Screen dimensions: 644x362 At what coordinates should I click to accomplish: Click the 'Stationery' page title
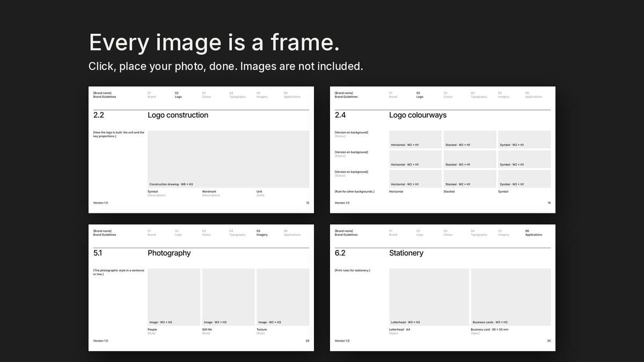point(406,253)
